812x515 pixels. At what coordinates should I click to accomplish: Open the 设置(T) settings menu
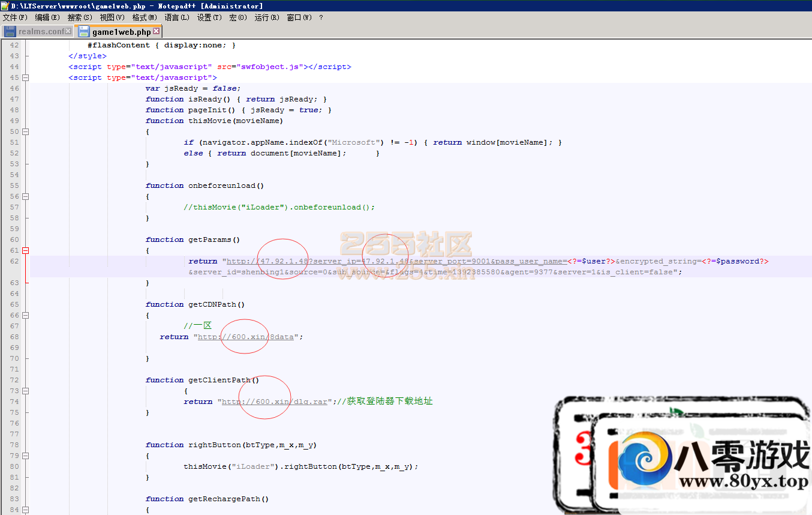point(209,17)
